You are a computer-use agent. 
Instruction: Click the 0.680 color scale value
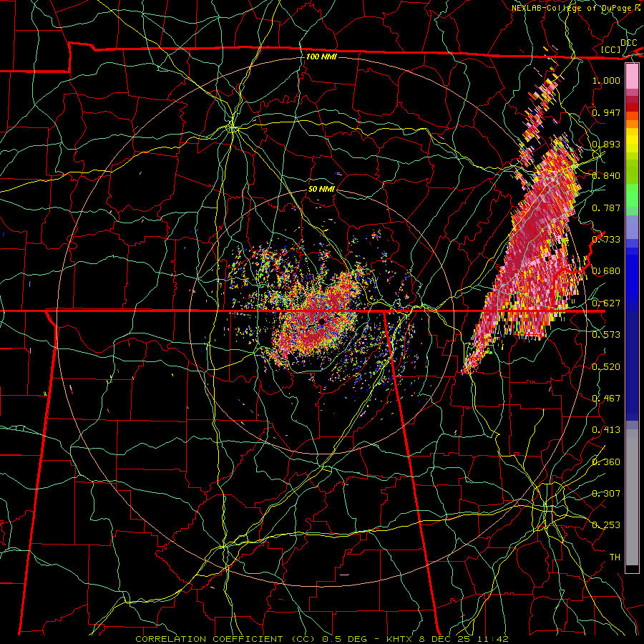[x=606, y=271]
